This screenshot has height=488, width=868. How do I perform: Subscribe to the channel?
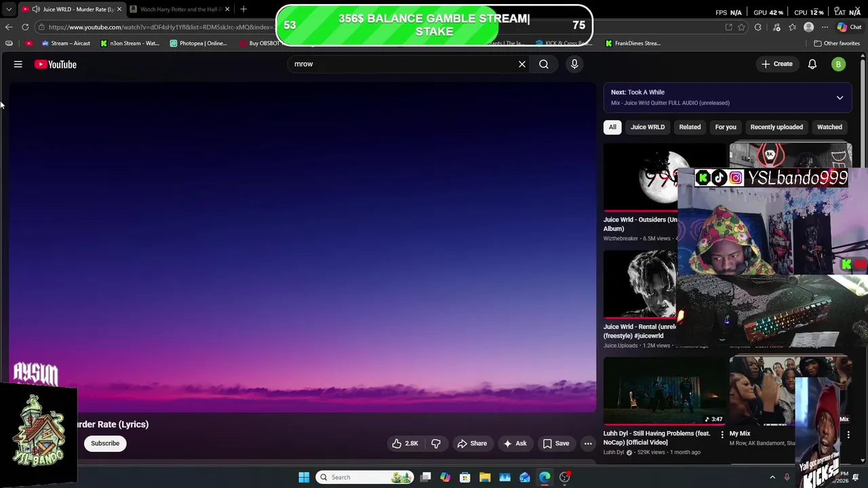click(x=105, y=443)
